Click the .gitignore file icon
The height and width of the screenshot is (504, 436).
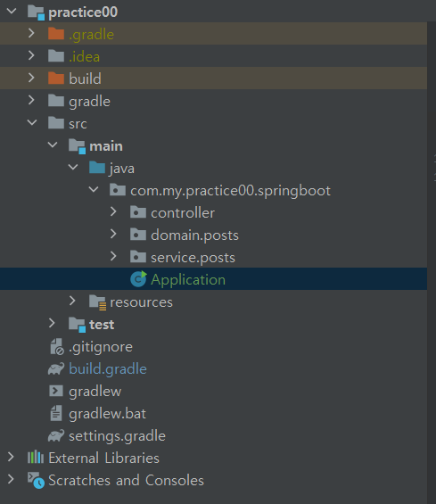(x=57, y=346)
